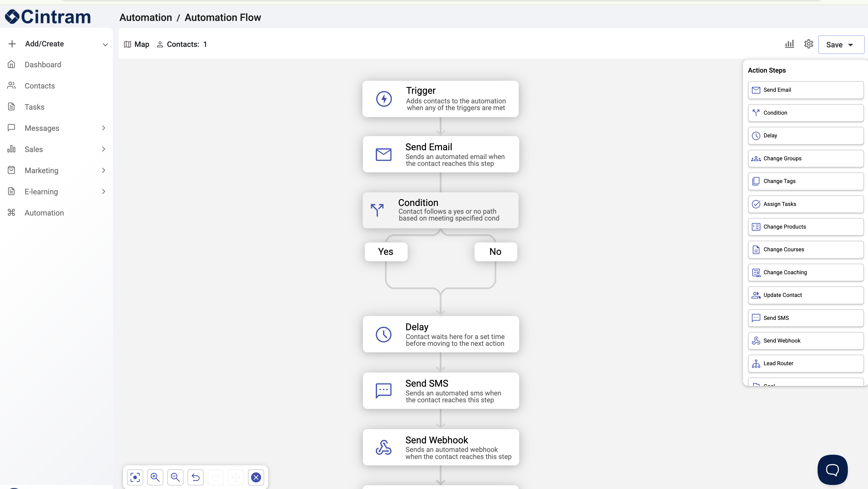This screenshot has width=868, height=489.
Task: Open automation statistics bar chart icon
Action: [789, 44]
